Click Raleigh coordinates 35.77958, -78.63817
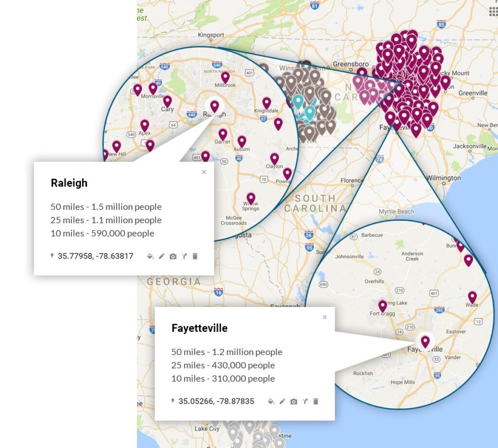Image resolution: width=498 pixels, height=448 pixels. coord(95,256)
